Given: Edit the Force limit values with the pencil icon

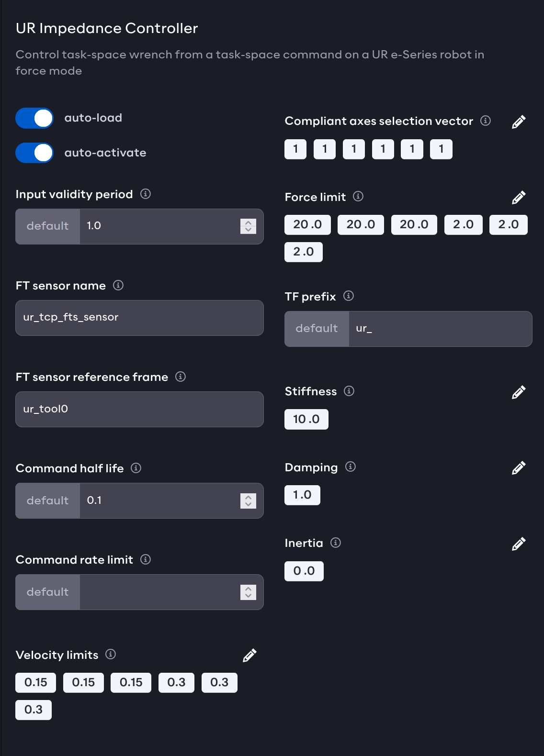Looking at the screenshot, I should (x=519, y=197).
